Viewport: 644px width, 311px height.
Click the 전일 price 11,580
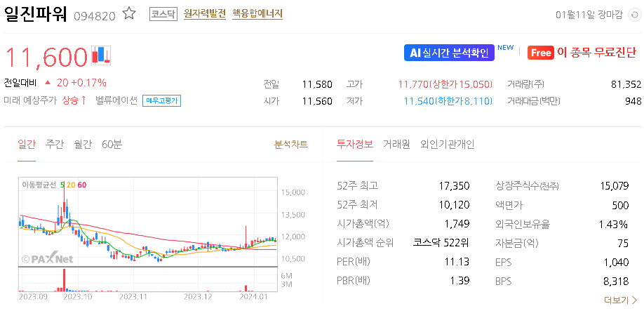[x=317, y=84]
